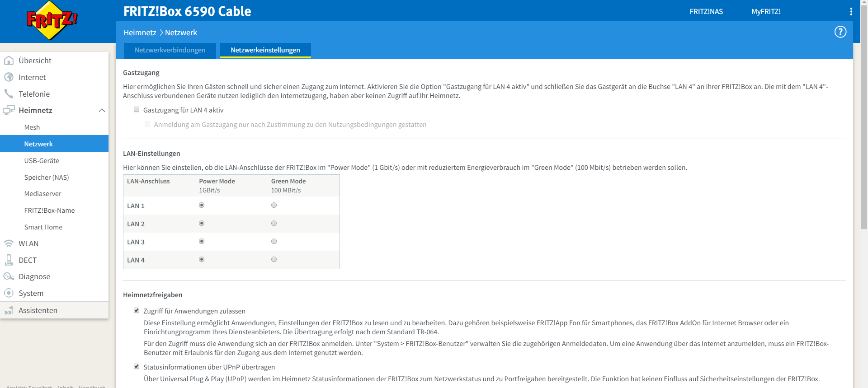The width and height of the screenshot is (868, 388).
Task: Uncheck Zugriff für Anwendungen zulassen
Action: [x=137, y=311]
